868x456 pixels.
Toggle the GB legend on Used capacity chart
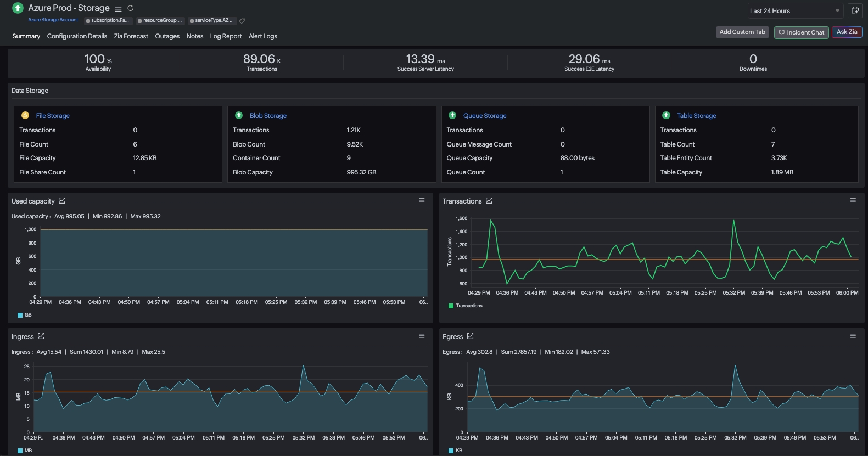coord(25,315)
